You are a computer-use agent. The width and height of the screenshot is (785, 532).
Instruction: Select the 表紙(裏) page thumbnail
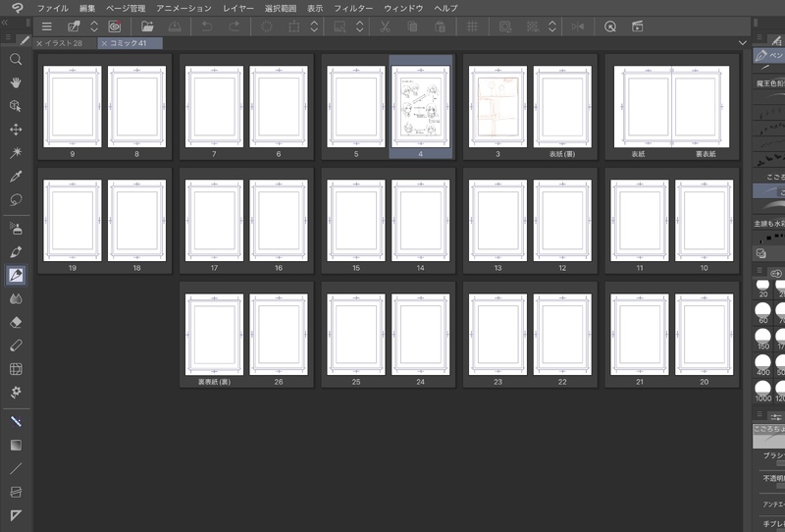562,106
